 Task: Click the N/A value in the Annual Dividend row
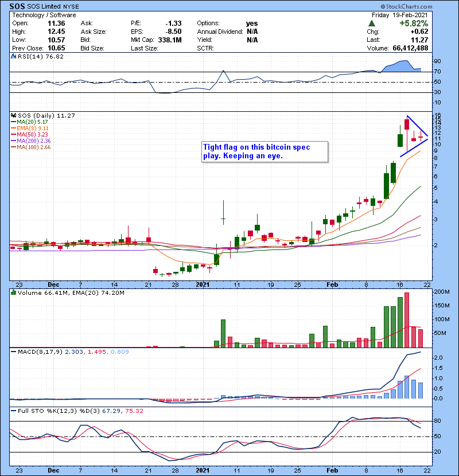[252, 32]
